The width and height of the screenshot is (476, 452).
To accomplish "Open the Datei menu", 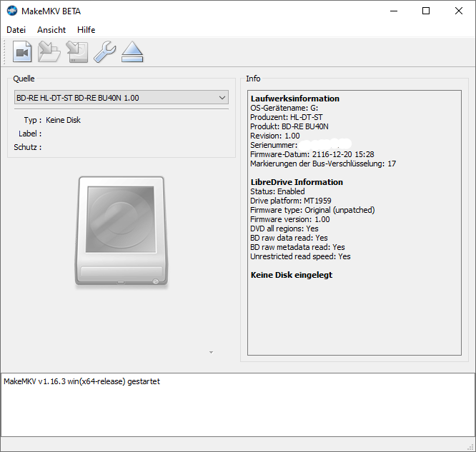I will (16, 30).
